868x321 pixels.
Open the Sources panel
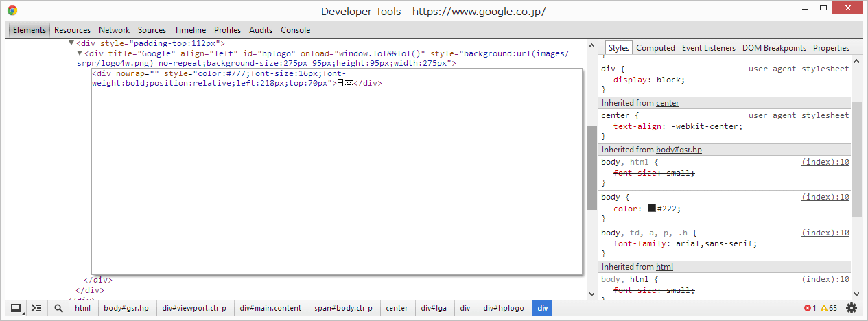tap(152, 30)
